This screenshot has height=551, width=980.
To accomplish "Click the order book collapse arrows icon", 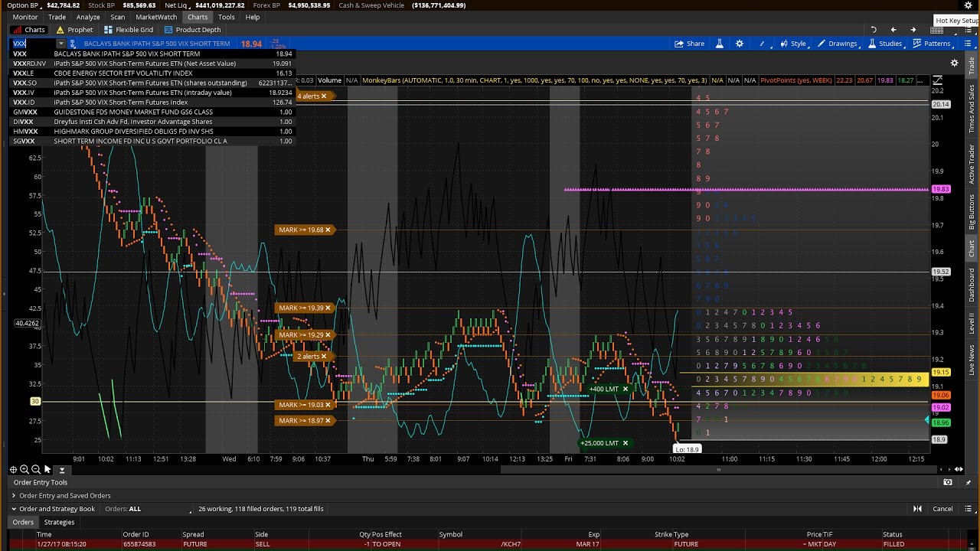I will coord(917,509).
